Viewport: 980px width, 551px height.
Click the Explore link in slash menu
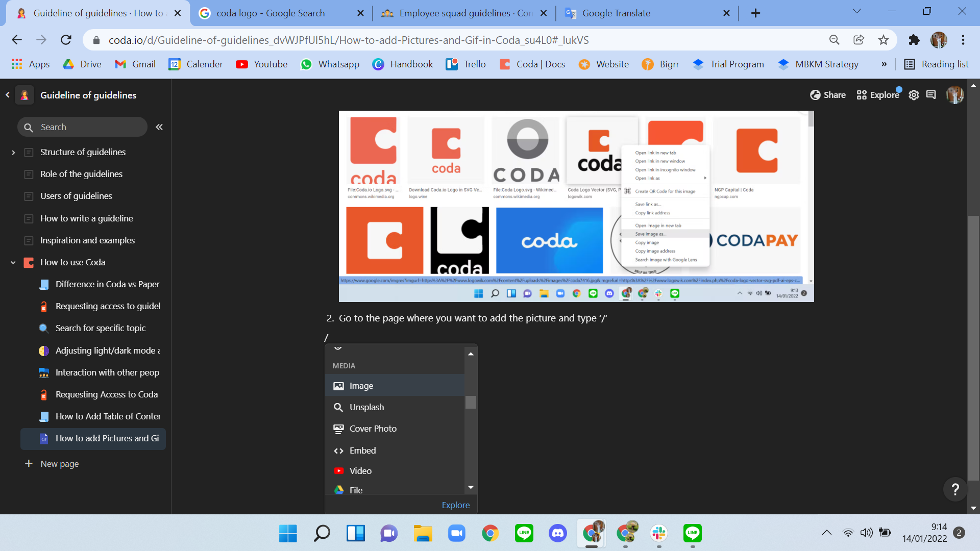click(x=456, y=505)
